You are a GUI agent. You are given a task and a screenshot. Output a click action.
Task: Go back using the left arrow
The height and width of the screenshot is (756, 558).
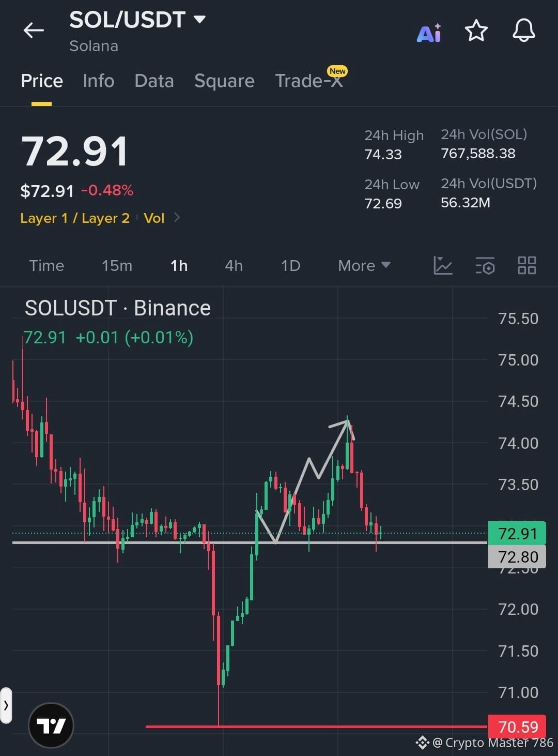click(x=34, y=31)
